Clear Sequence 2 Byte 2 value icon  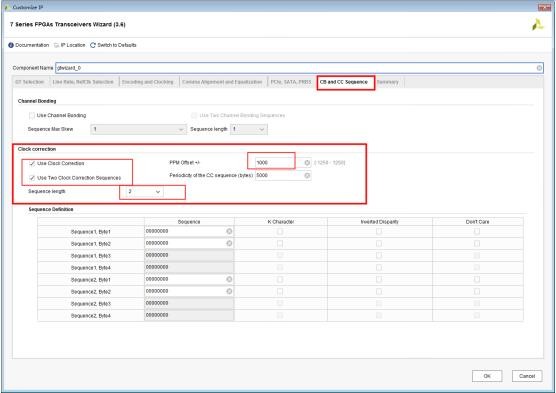pyautogui.click(x=229, y=291)
